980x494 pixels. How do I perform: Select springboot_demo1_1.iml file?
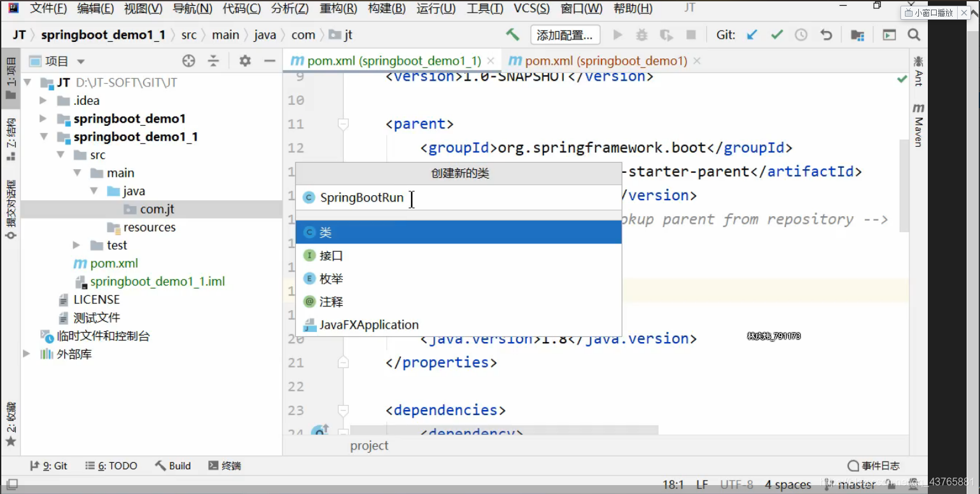coord(157,282)
